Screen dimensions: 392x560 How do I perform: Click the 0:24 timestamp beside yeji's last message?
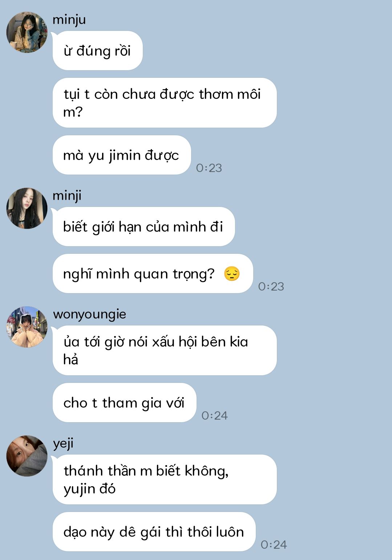pyautogui.click(x=274, y=545)
